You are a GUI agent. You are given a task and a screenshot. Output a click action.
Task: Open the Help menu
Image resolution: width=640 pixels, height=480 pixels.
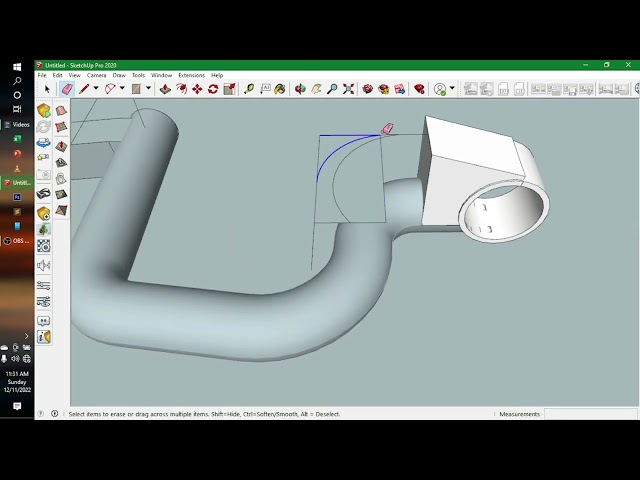(217, 76)
